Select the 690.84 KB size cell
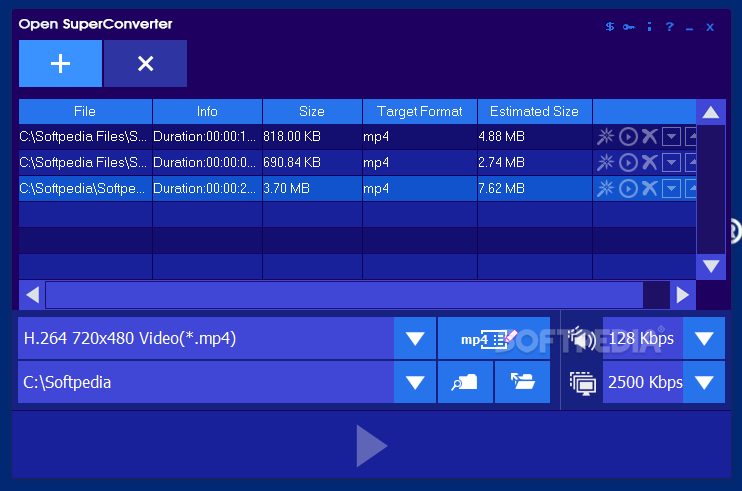The width and height of the screenshot is (742, 491). point(312,163)
